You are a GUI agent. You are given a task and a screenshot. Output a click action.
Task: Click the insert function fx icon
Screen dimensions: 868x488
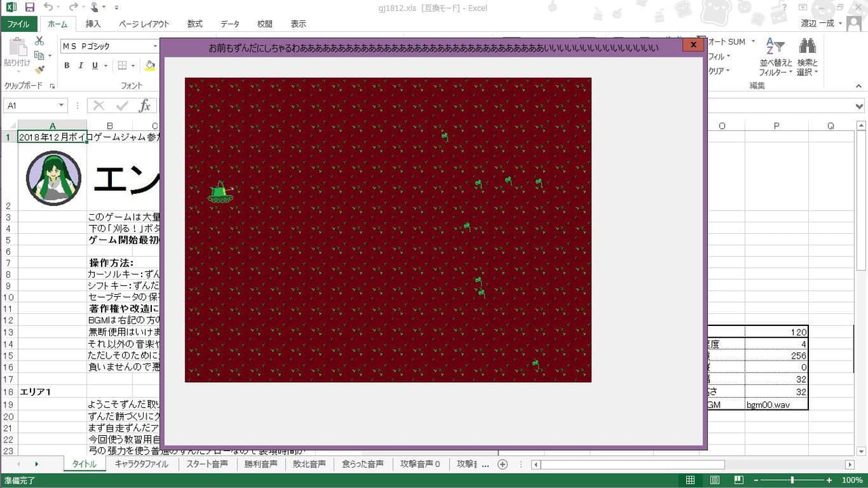144,106
